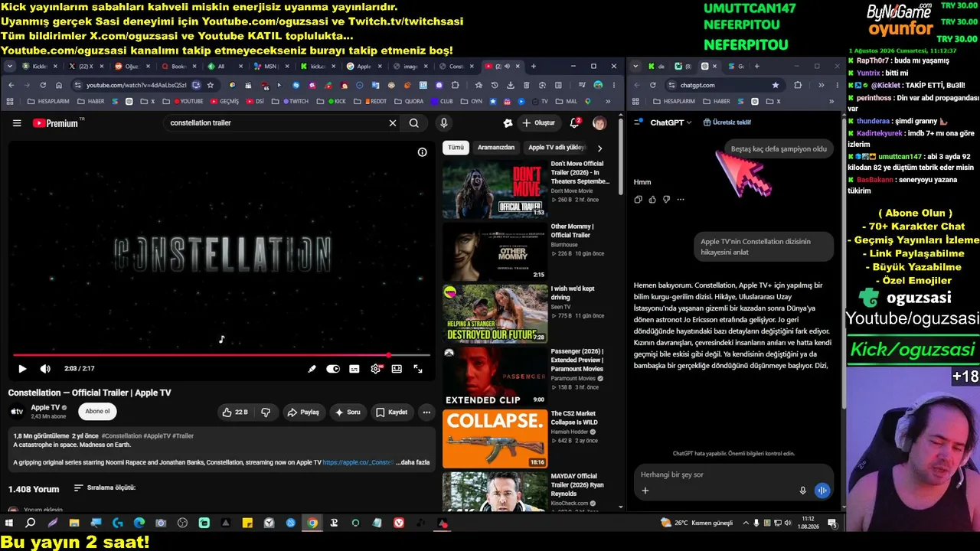Copy the 'Hmm' ChatGPT response
This screenshot has height=551, width=980.
coord(638,200)
